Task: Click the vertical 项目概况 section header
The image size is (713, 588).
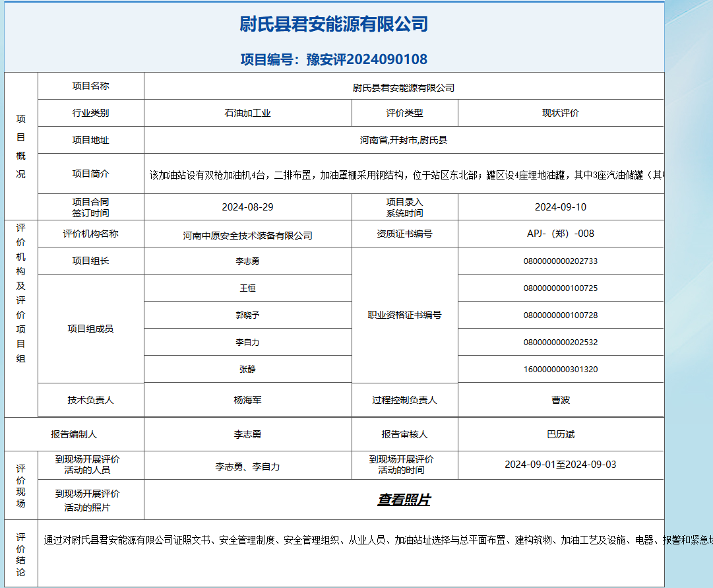Action: pos(21,147)
